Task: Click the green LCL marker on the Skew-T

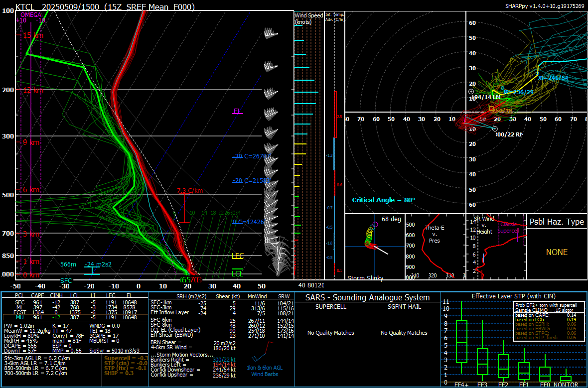Action: tap(238, 273)
